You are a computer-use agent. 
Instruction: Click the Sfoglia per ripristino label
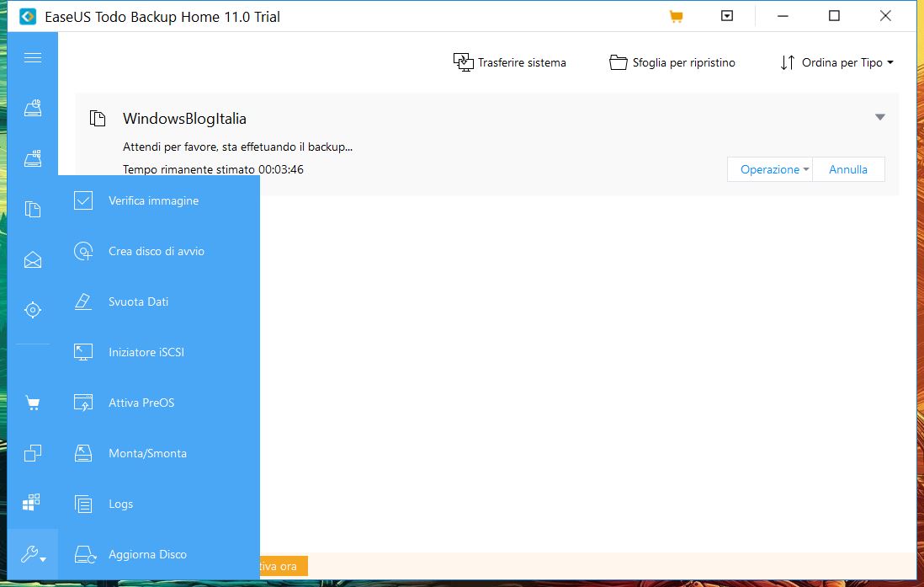[683, 62]
